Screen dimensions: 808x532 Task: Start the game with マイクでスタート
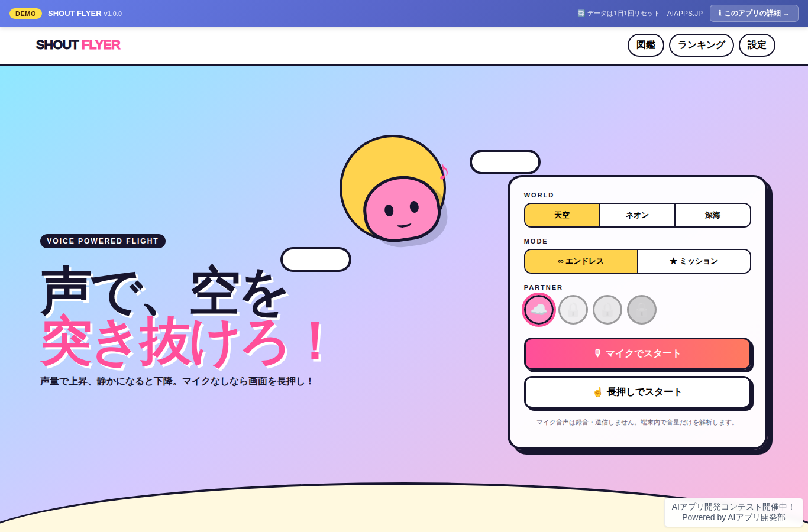point(638,353)
